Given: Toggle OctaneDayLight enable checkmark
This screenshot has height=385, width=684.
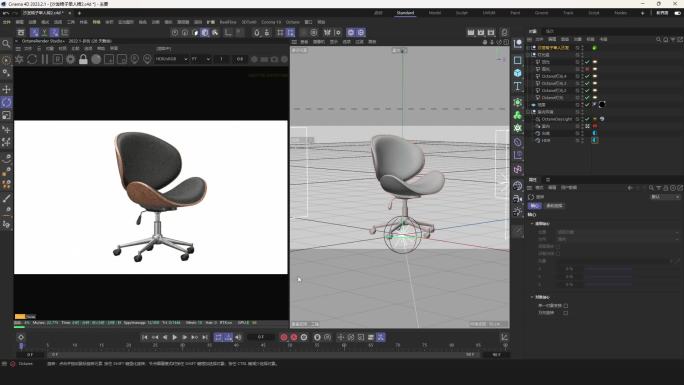Looking at the screenshot, I should [x=587, y=119].
